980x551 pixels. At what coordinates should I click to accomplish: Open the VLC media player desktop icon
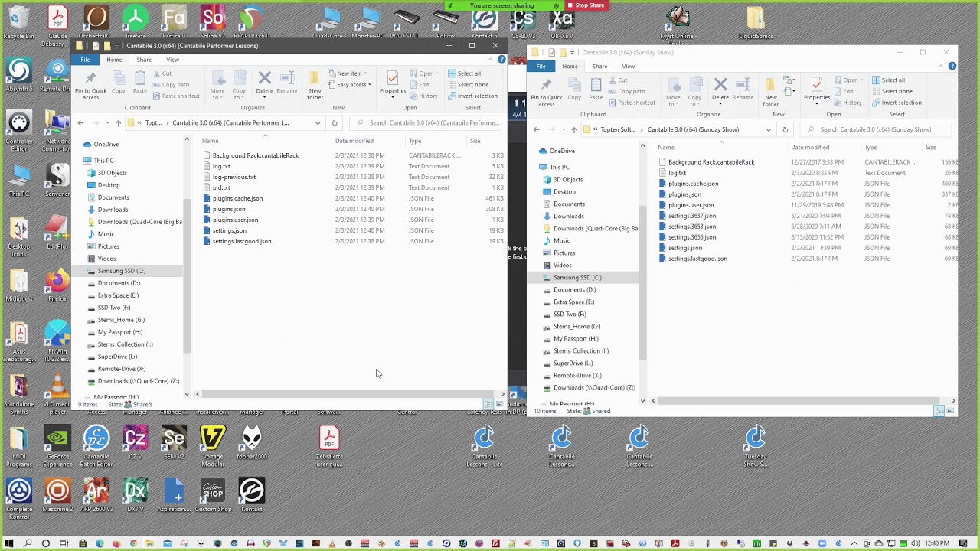[57, 395]
